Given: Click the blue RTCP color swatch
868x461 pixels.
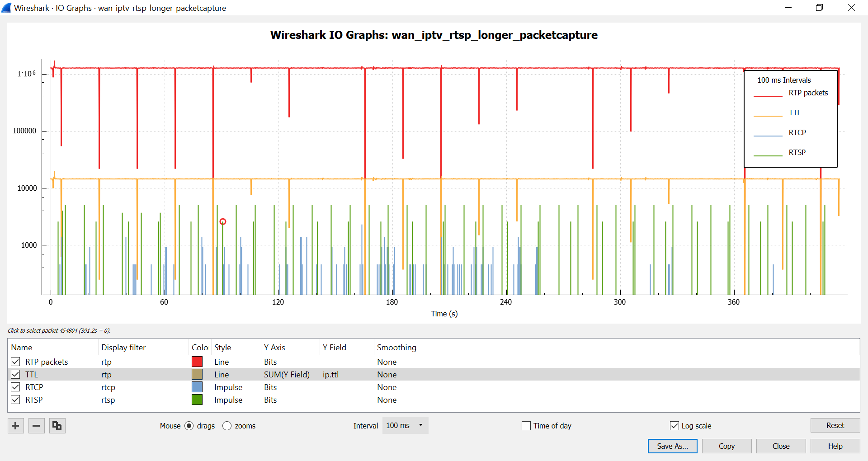Looking at the screenshot, I should [x=197, y=387].
